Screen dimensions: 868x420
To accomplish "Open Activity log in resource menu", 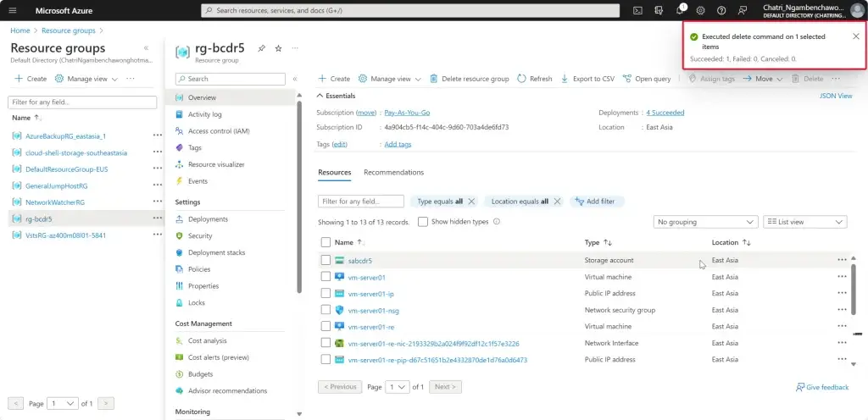I will [205, 114].
